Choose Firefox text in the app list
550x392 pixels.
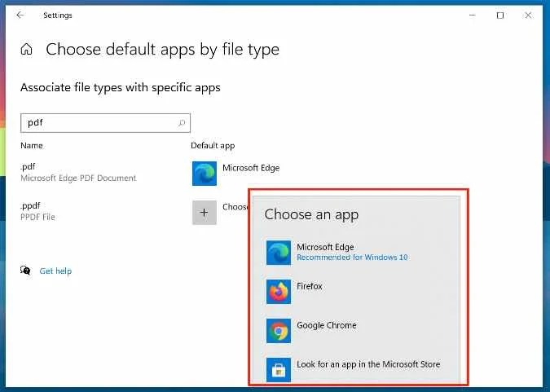[x=310, y=286]
